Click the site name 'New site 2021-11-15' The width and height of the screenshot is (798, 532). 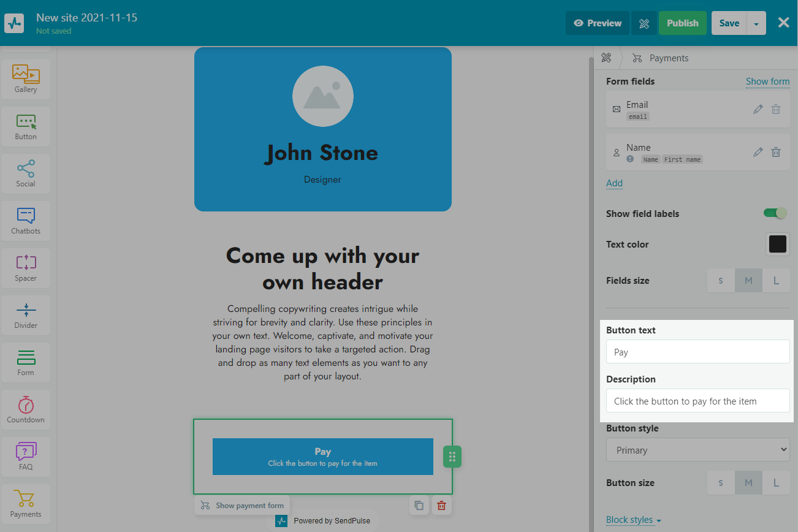[86, 17]
